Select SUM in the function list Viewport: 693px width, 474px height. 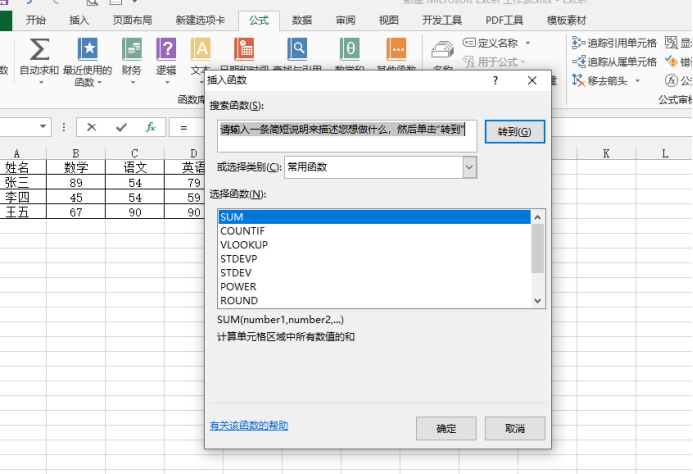[x=374, y=217]
